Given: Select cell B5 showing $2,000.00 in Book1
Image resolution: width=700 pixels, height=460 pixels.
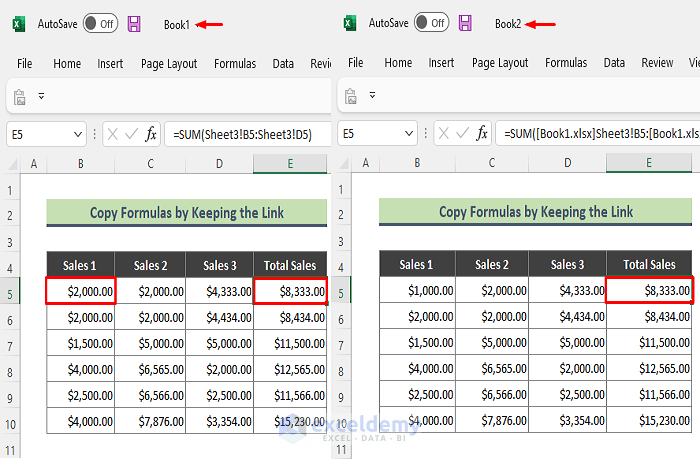Looking at the screenshot, I should 80,291.
